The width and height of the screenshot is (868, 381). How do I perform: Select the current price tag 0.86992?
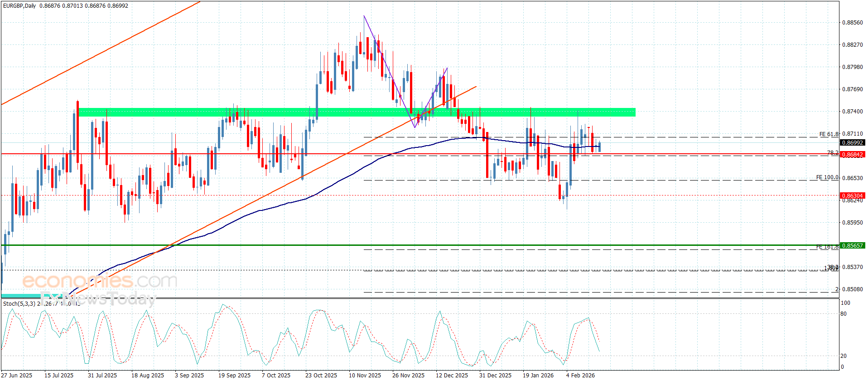tap(852, 143)
